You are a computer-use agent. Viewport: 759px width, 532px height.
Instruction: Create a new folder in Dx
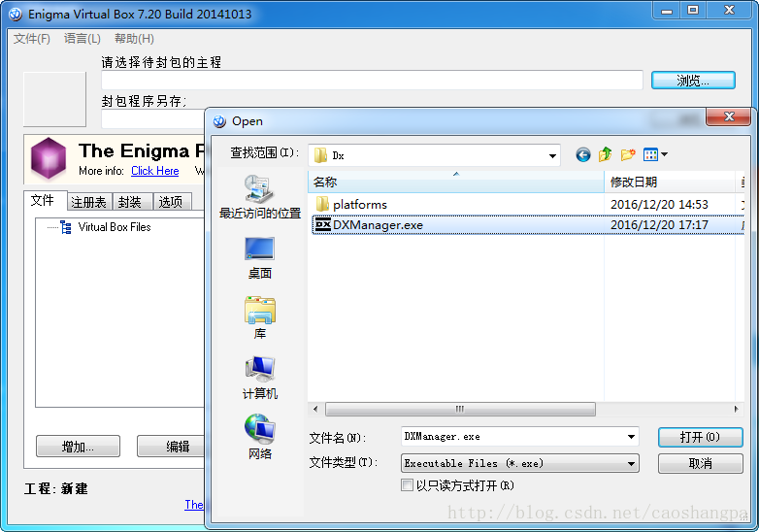(x=628, y=155)
